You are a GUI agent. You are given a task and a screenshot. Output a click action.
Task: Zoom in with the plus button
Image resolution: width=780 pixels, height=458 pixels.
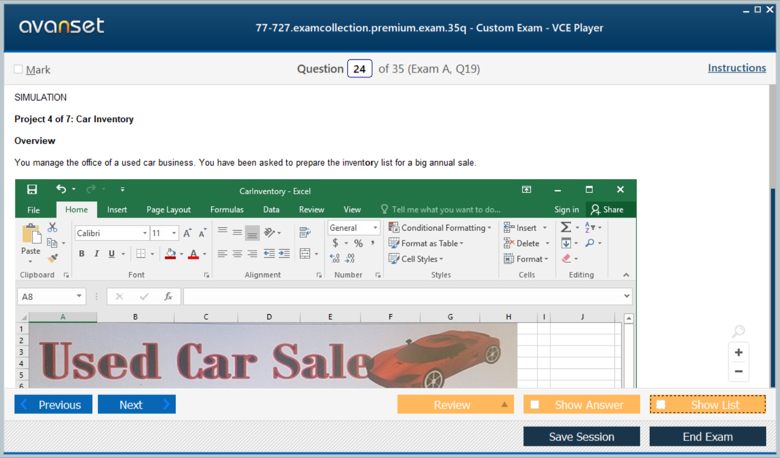739,353
